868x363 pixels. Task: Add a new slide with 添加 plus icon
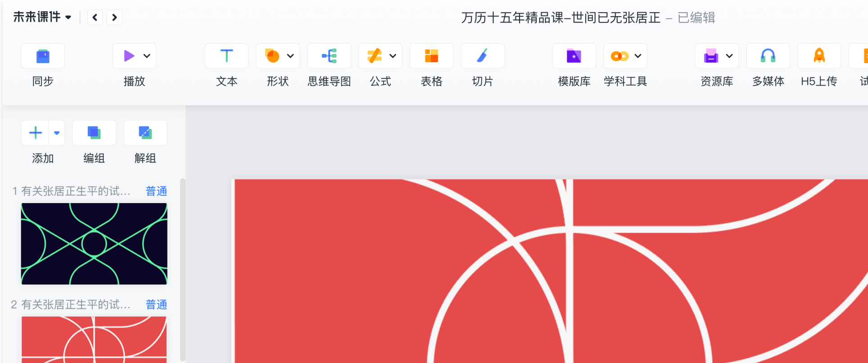[36, 133]
